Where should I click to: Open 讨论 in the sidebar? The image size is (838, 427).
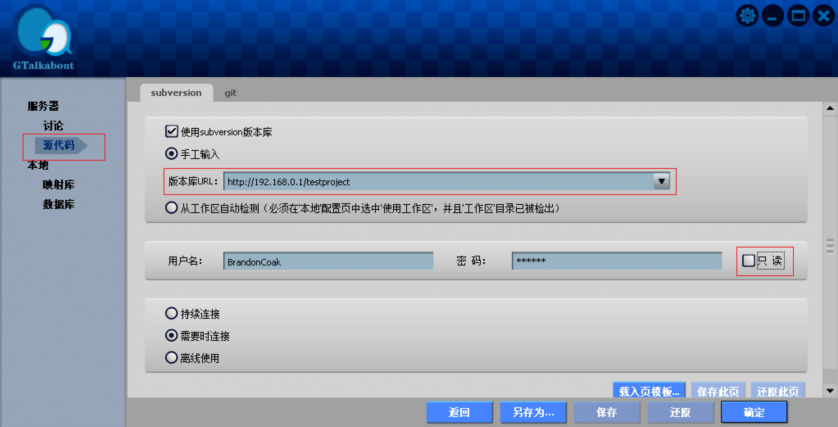coord(53,126)
